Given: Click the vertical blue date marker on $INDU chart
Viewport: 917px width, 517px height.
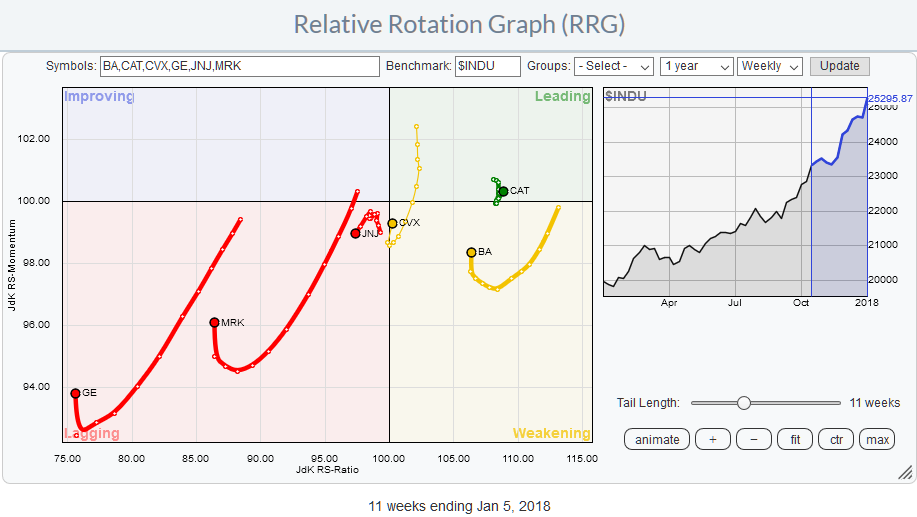Looking at the screenshot, I should pos(811,192).
